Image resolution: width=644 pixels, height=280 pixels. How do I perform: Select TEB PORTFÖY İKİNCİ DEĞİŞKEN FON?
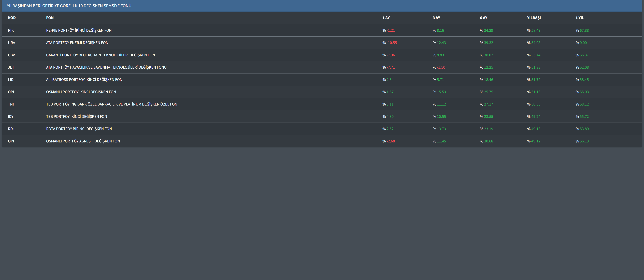(x=77, y=116)
